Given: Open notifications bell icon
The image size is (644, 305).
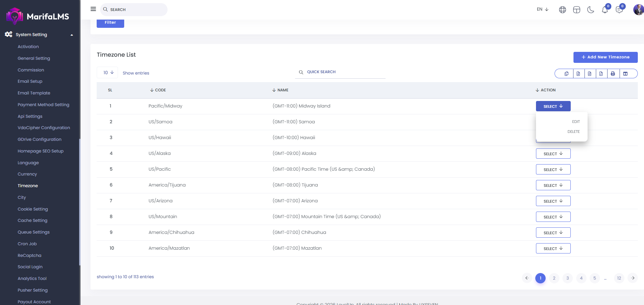Looking at the screenshot, I should click(x=605, y=10).
